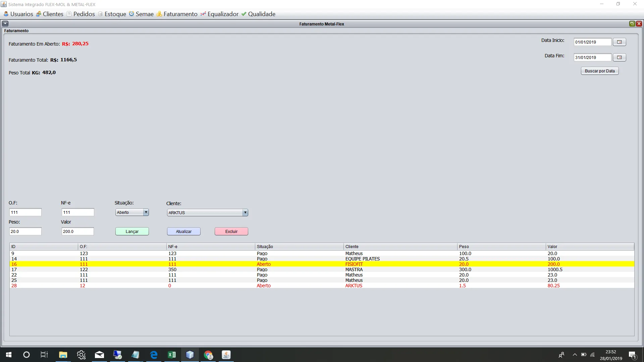Viewport: 644px width, 362px height.
Task: Click internal frame menu arrow icon
Action: [5, 24]
